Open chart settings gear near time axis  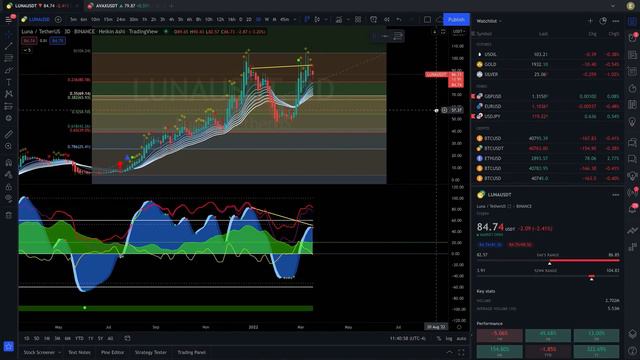point(459,327)
